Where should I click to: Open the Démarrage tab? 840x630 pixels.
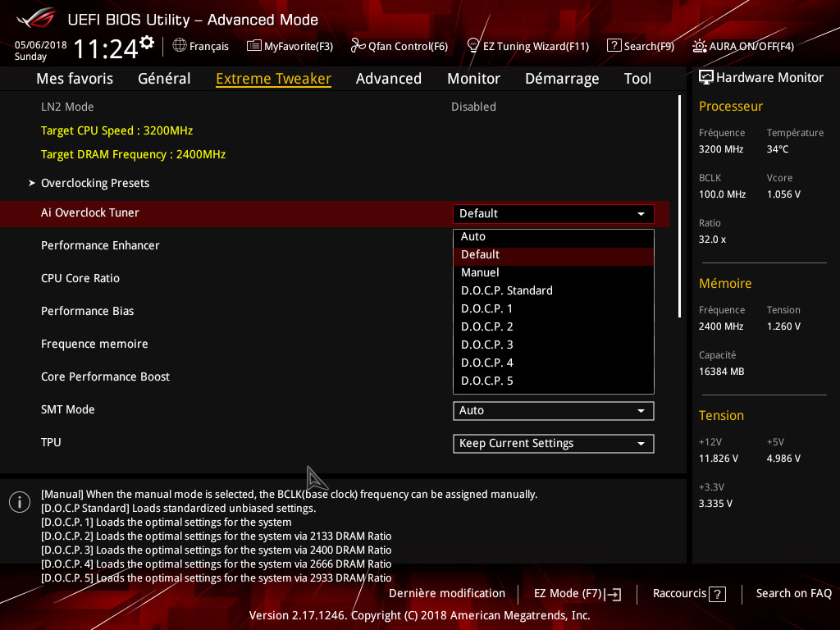[562, 79]
